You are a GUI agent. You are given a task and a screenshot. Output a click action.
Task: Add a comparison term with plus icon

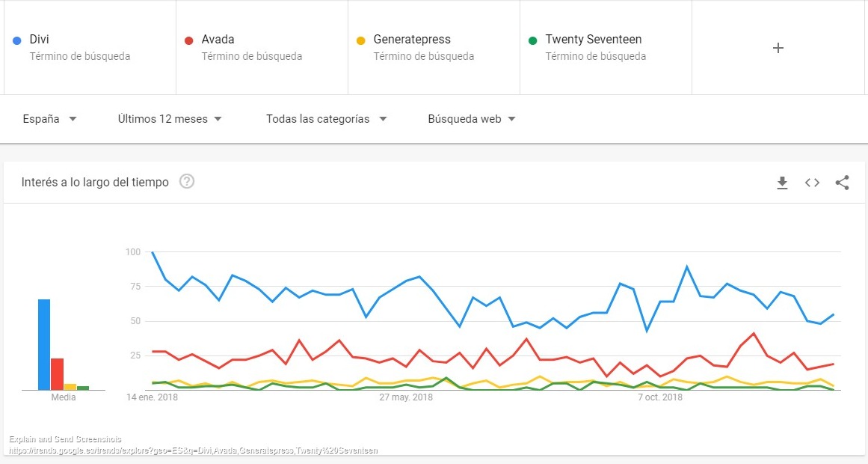778,48
